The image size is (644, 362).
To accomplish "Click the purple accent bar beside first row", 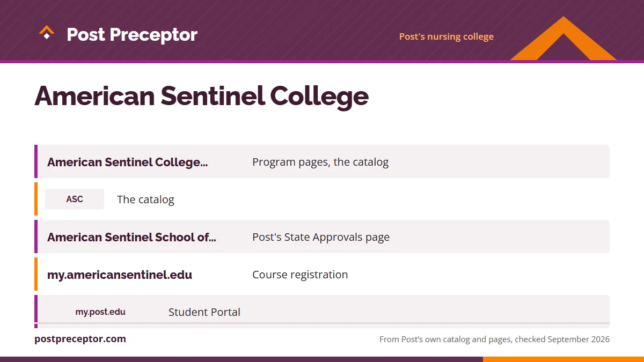I will click(36, 161).
